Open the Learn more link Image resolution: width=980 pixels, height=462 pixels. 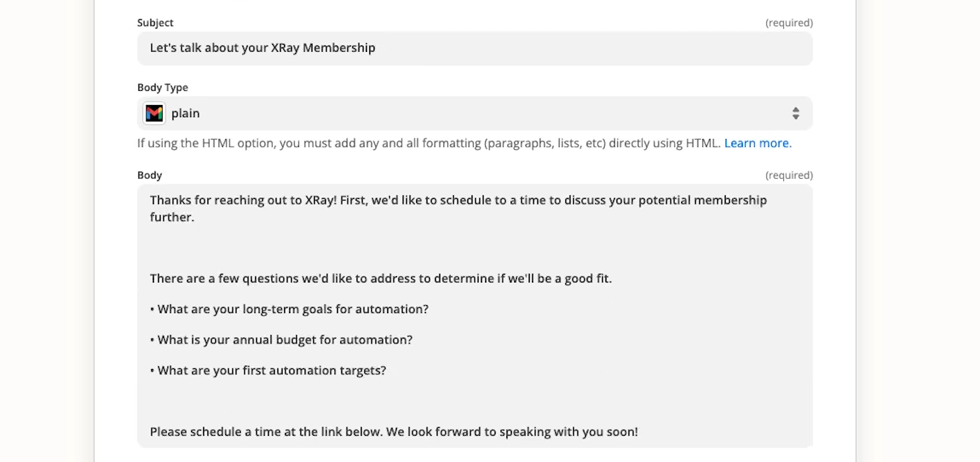coord(758,143)
